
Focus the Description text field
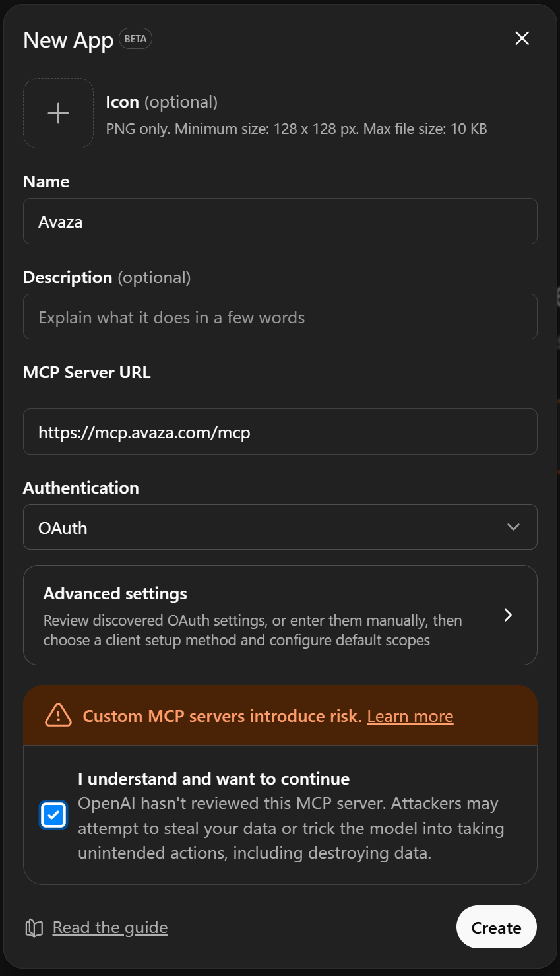(280, 317)
